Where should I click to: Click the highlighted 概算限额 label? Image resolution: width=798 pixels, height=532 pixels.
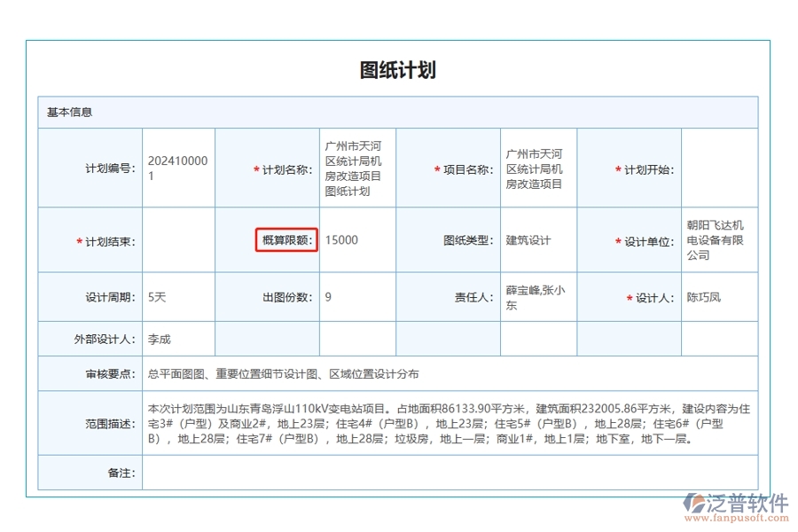[286, 239]
